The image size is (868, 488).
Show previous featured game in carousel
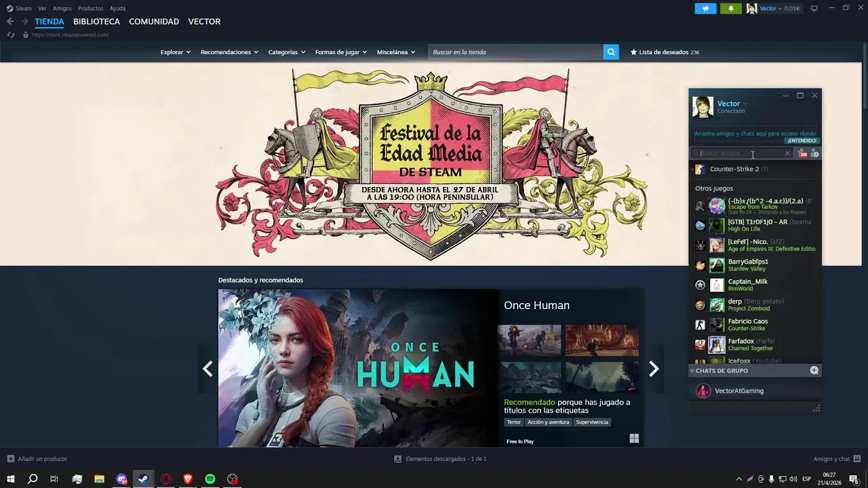(208, 369)
